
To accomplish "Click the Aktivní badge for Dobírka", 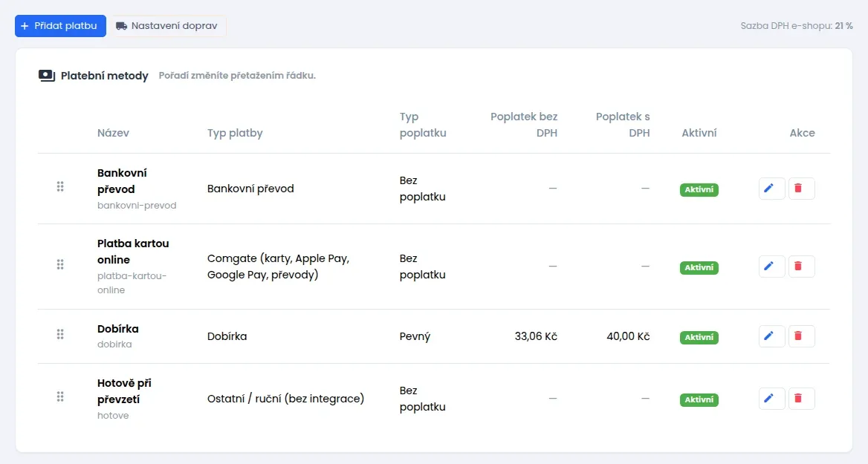I will pyautogui.click(x=699, y=337).
